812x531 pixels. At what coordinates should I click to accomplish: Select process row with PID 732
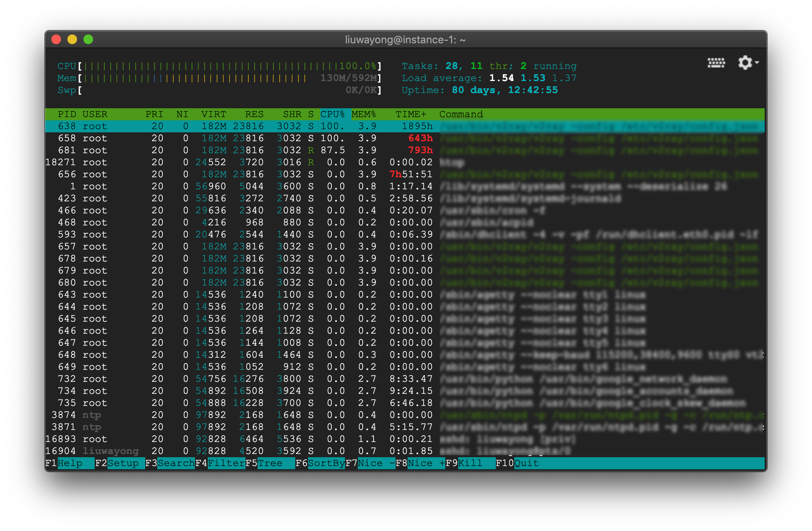click(x=405, y=379)
